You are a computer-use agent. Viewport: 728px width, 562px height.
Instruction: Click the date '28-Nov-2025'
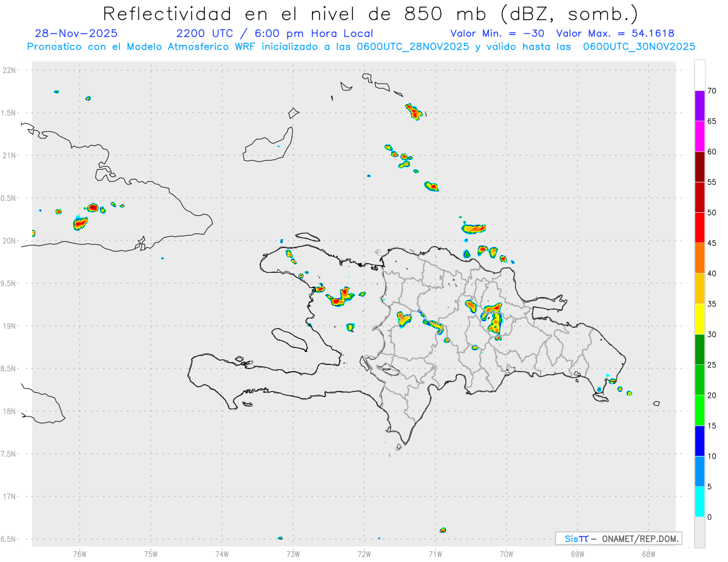[x=76, y=33]
